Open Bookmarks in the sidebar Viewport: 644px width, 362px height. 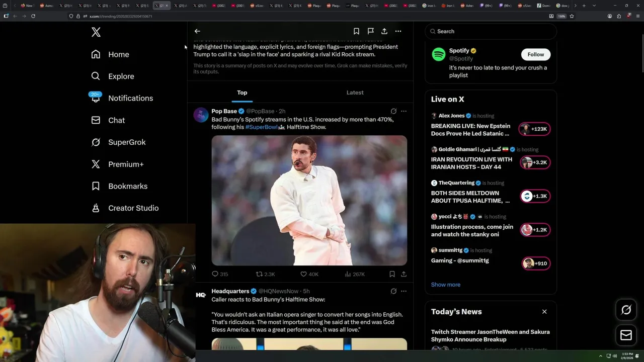tap(120, 186)
